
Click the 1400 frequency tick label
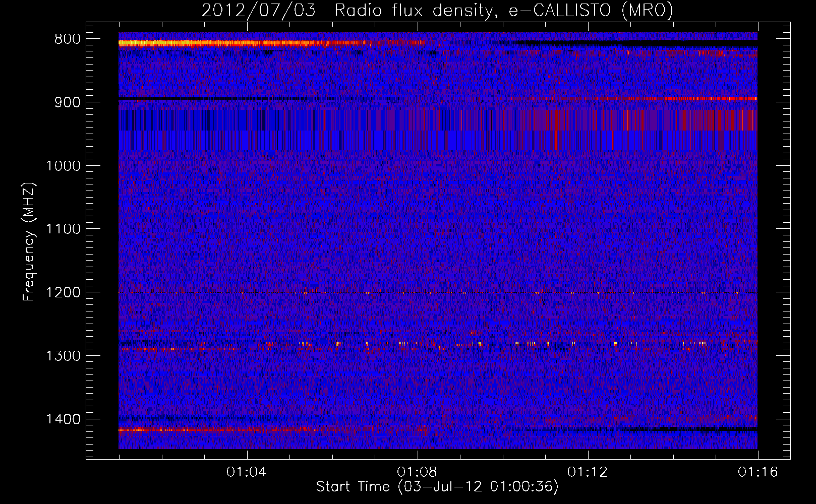63,419
